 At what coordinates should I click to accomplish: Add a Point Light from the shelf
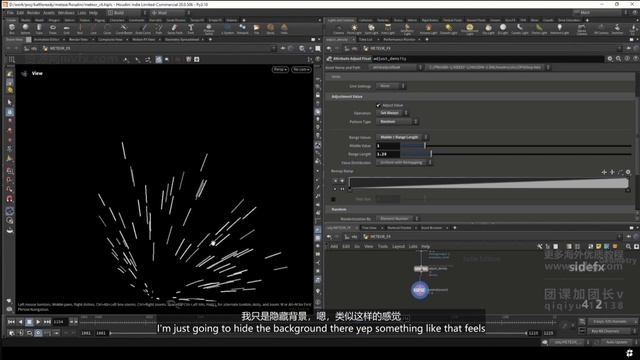click(x=354, y=29)
